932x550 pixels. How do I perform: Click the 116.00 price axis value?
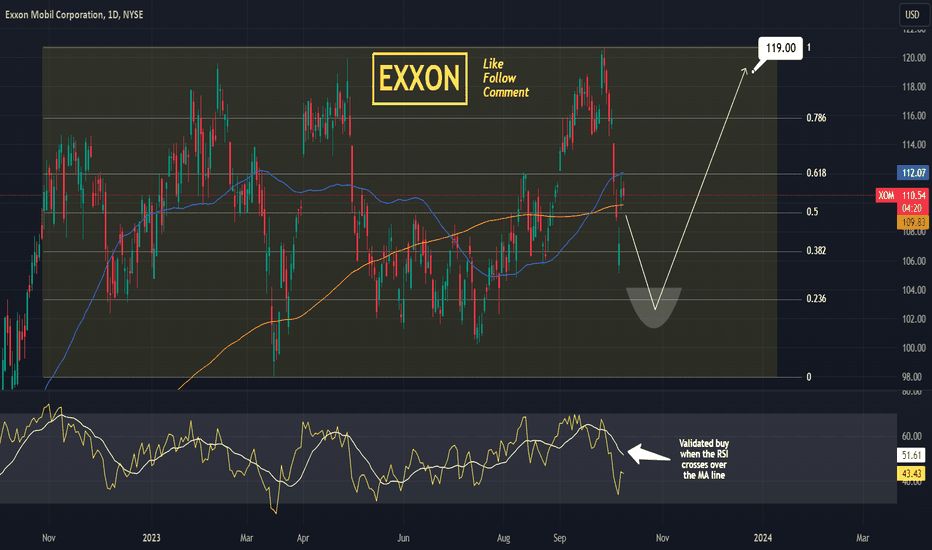pyautogui.click(x=914, y=116)
